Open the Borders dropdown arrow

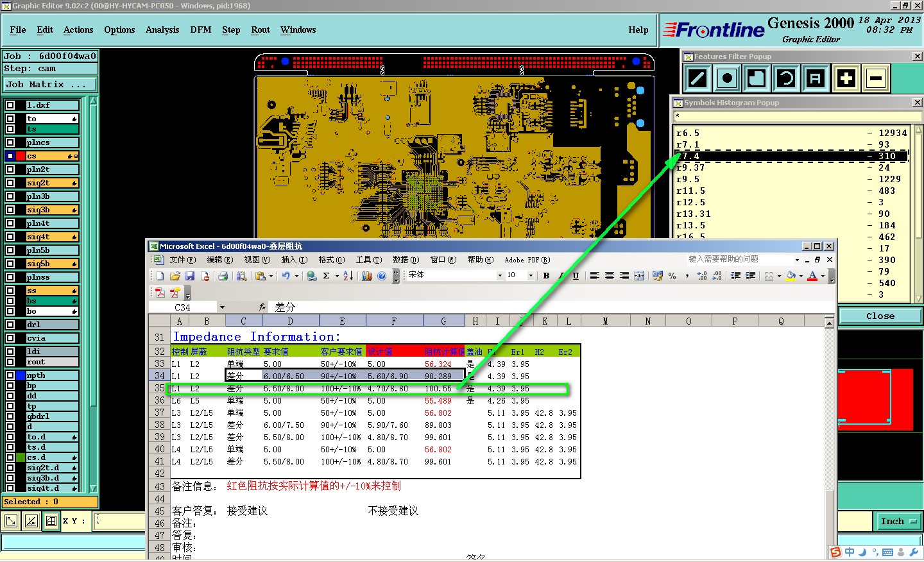point(779,276)
